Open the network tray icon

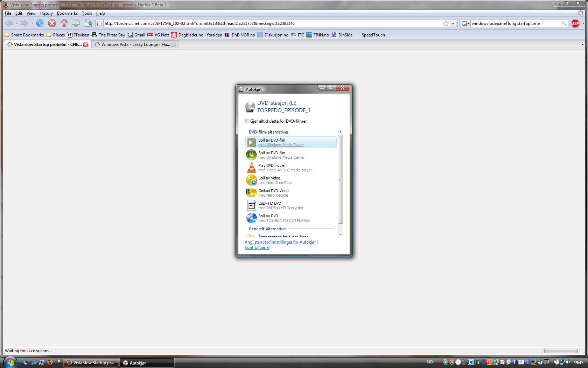coord(562,362)
